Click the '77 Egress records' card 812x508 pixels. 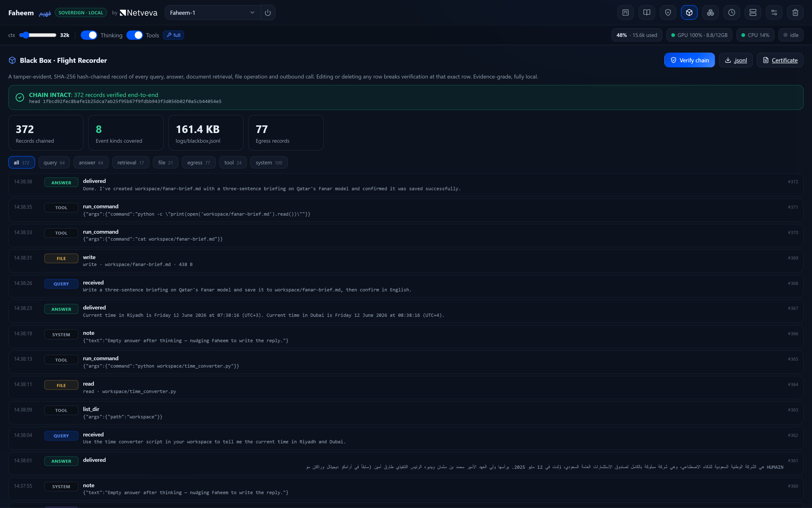pos(286,133)
